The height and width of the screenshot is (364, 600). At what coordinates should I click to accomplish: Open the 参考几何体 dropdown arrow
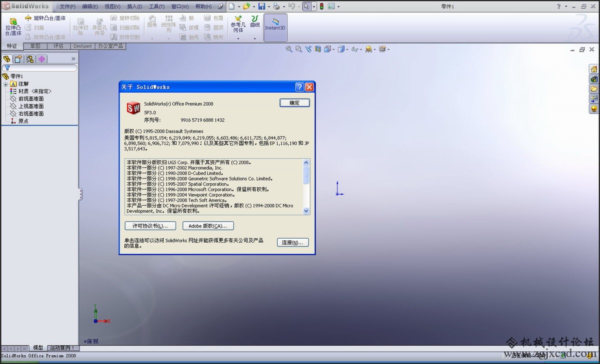238,38
